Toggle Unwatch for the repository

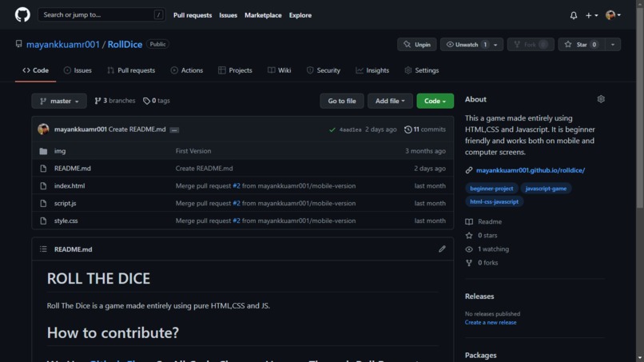(x=466, y=45)
